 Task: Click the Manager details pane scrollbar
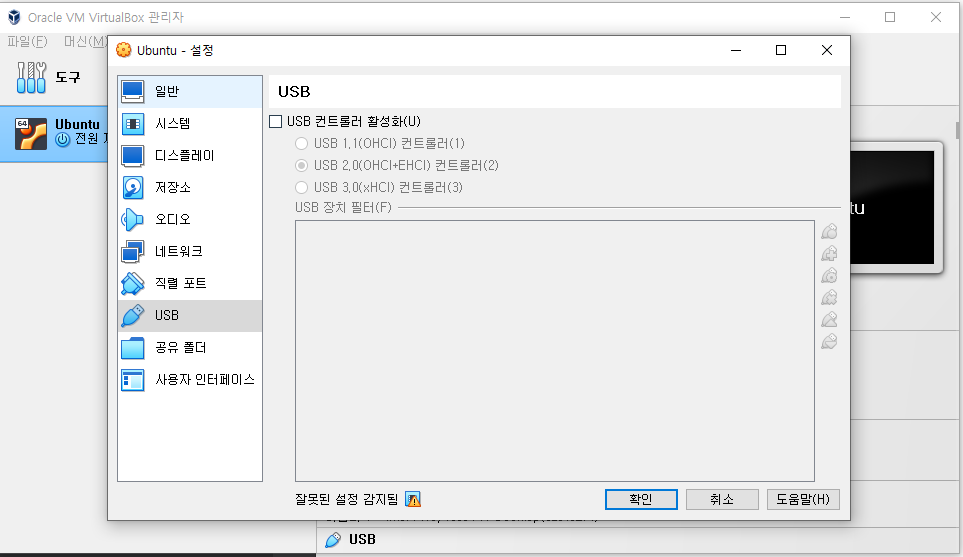[957, 130]
